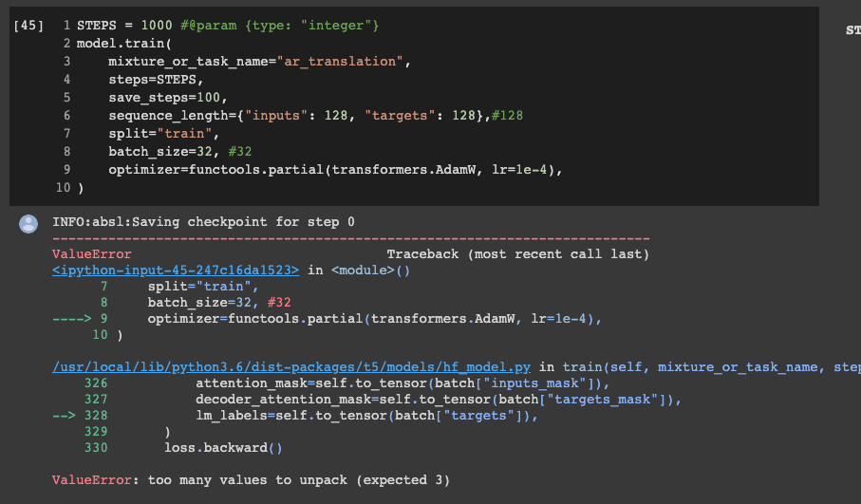The height and width of the screenshot is (504, 861).
Task: Click the cell execution count [45]
Action: tap(28, 26)
